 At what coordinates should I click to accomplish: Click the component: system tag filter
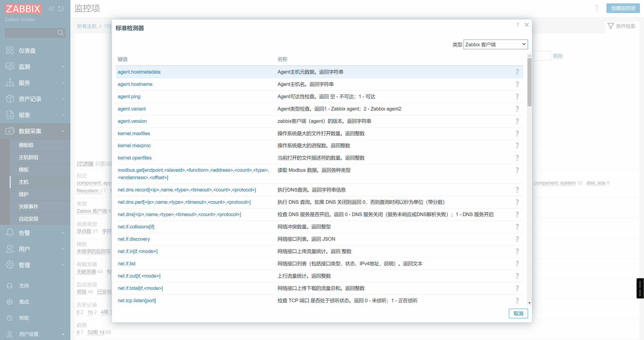point(555,183)
